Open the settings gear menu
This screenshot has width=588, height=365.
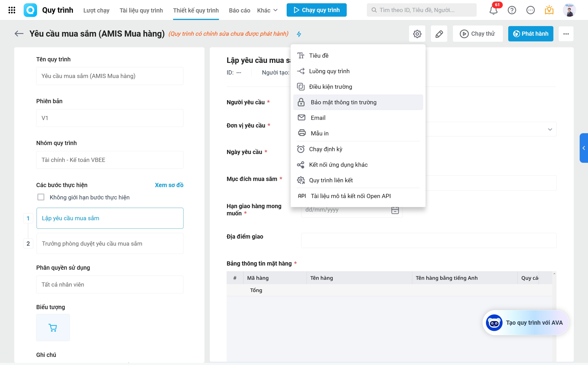pos(417,34)
